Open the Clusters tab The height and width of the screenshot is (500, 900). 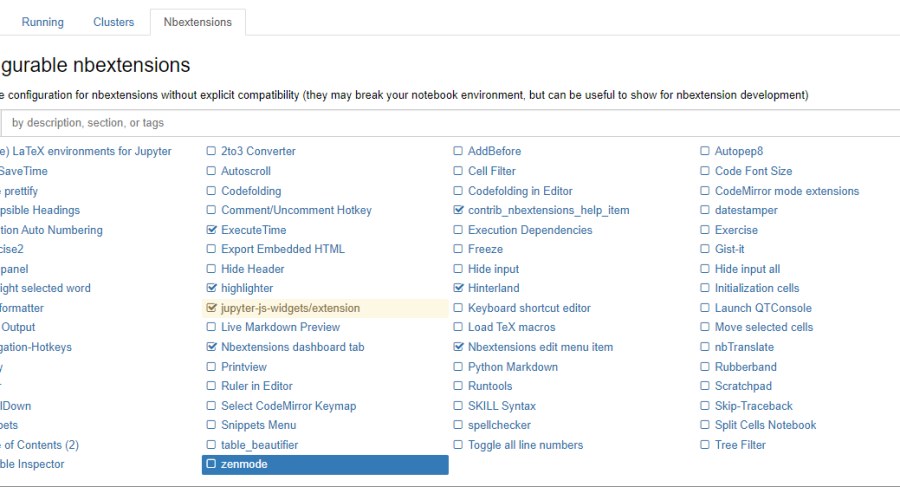pyautogui.click(x=114, y=22)
